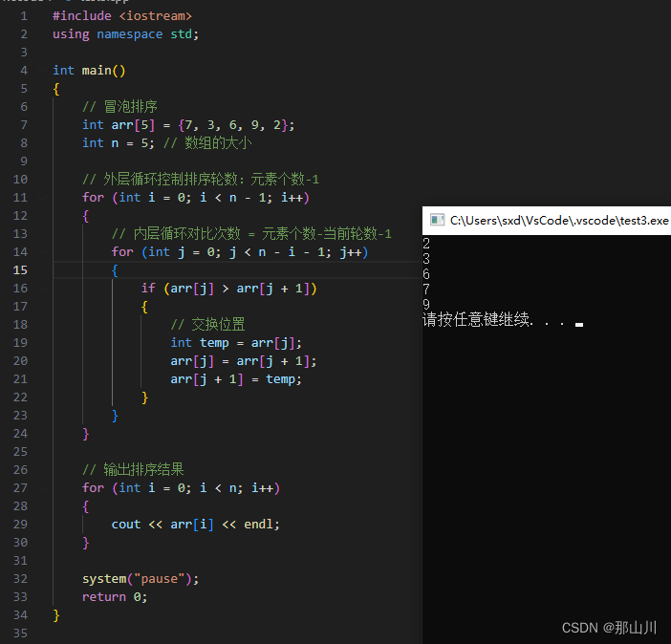671x644 pixels.
Task: Click line number 35 in the gutter
Action: tap(20, 633)
